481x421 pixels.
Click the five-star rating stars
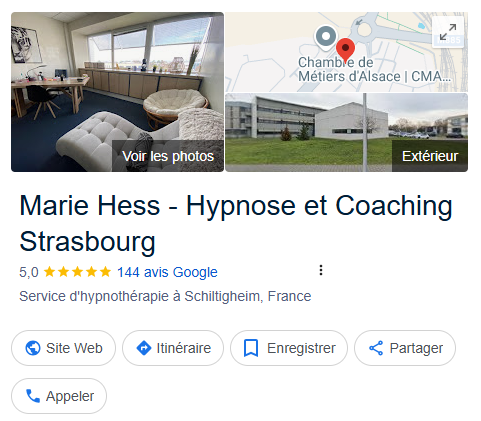(x=77, y=272)
